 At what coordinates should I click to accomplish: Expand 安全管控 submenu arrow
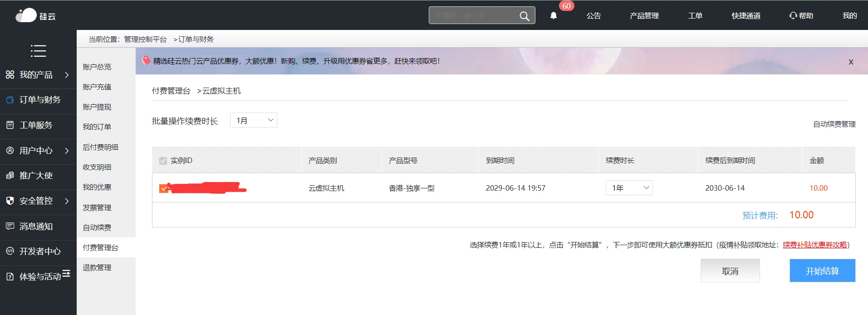click(x=67, y=201)
